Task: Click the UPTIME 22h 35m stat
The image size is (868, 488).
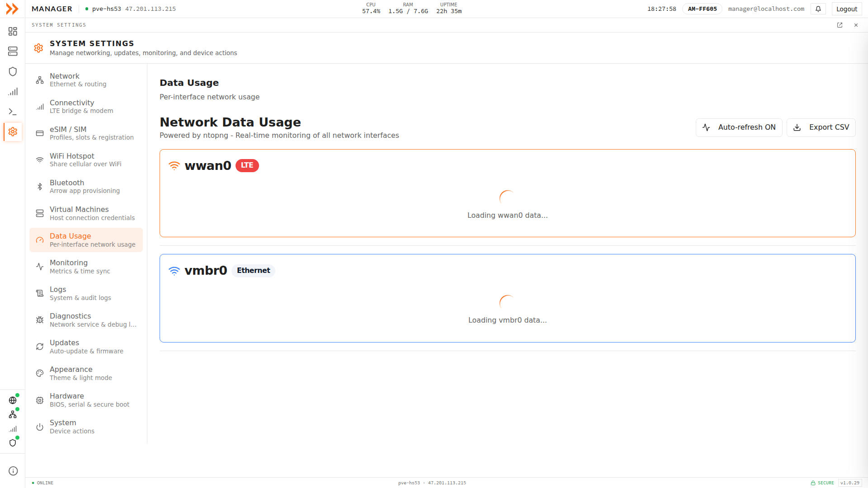Action: pyautogui.click(x=449, y=8)
